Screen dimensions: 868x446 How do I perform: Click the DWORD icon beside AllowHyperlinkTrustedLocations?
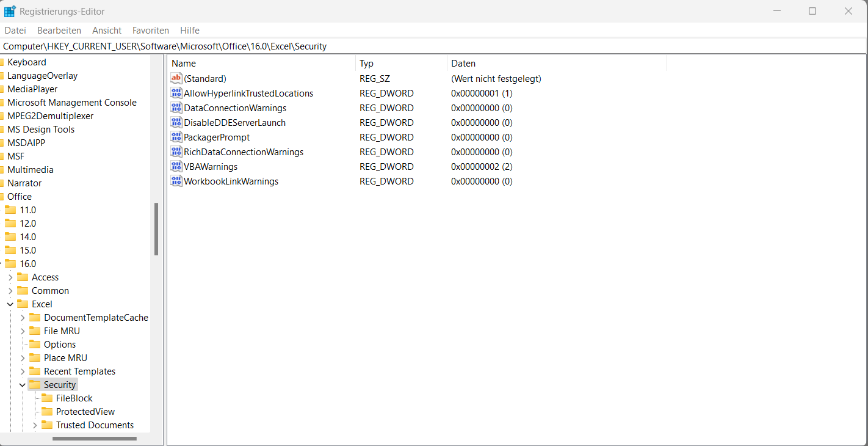pyautogui.click(x=176, y=93)
